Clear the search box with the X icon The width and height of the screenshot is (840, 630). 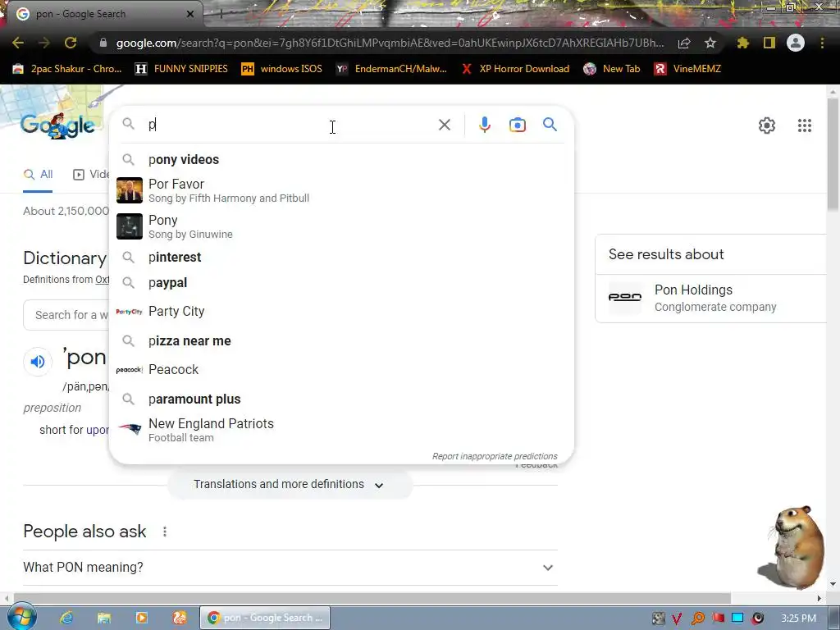click(445, 125)
